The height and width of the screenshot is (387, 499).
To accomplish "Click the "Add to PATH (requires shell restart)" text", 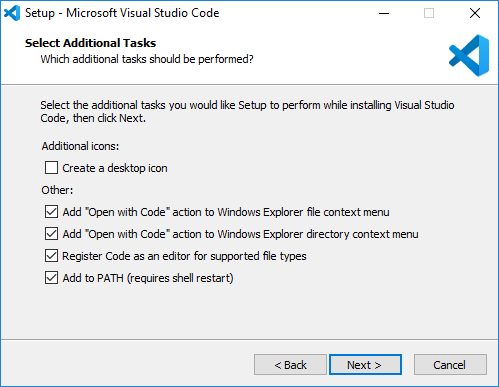I will pos(148,278).
